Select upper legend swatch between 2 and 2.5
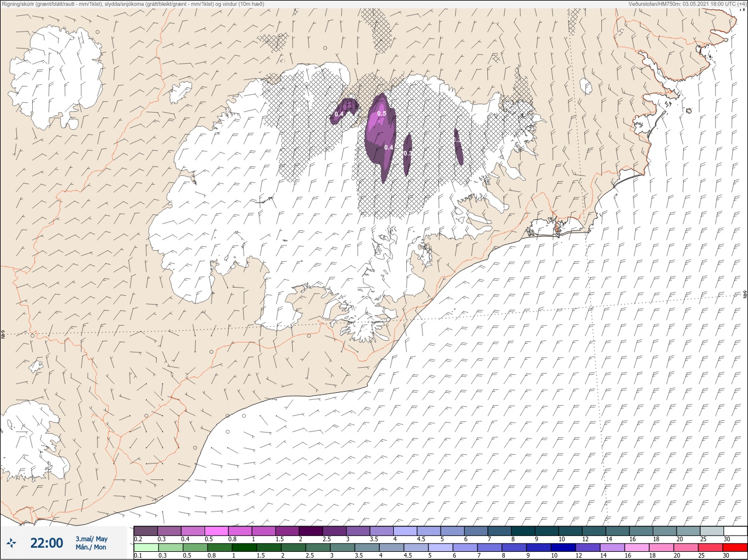 point(311,531)
